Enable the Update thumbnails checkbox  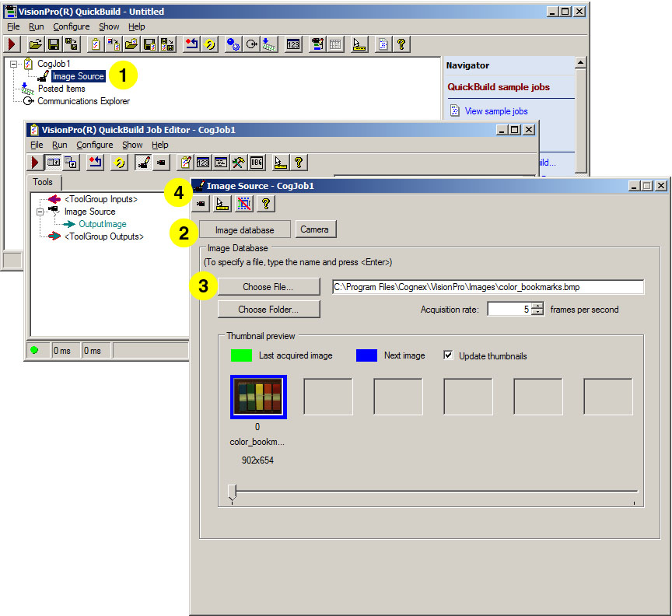pos(449,356)
